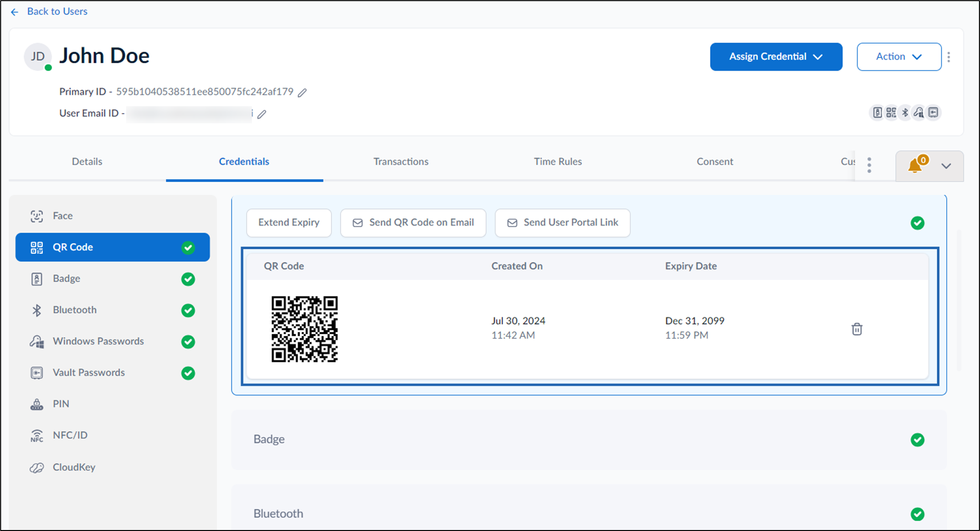The height and width of the screenshot is (531, 980).
Task: Switch to the Time Rules tab
Action: click(558, 162)
